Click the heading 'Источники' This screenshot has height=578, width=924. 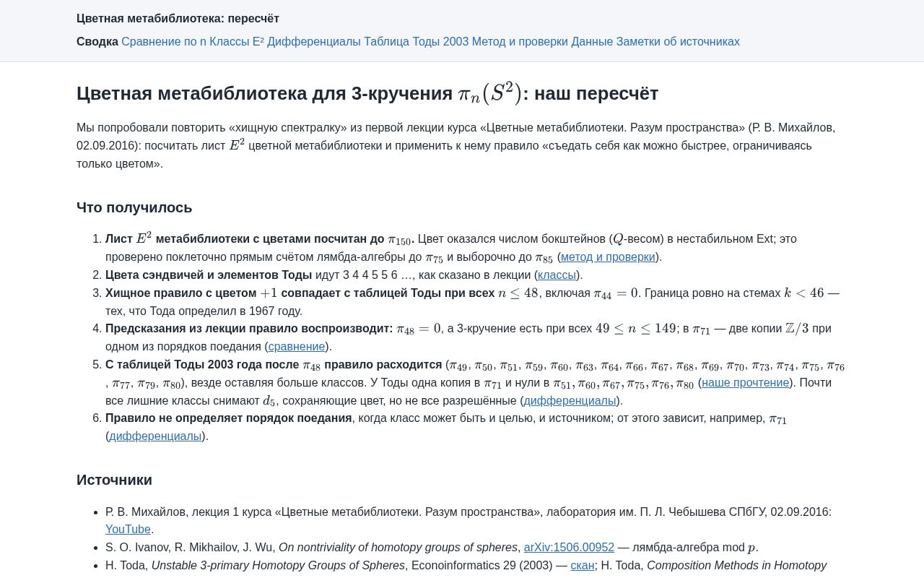pos(114,480)
